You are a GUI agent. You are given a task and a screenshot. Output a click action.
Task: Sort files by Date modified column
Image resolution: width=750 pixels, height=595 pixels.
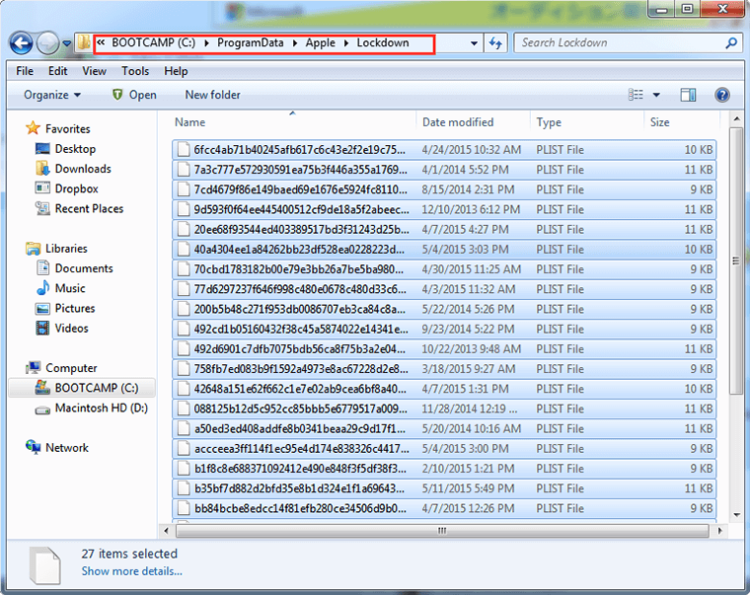click(x=458, y=122)
